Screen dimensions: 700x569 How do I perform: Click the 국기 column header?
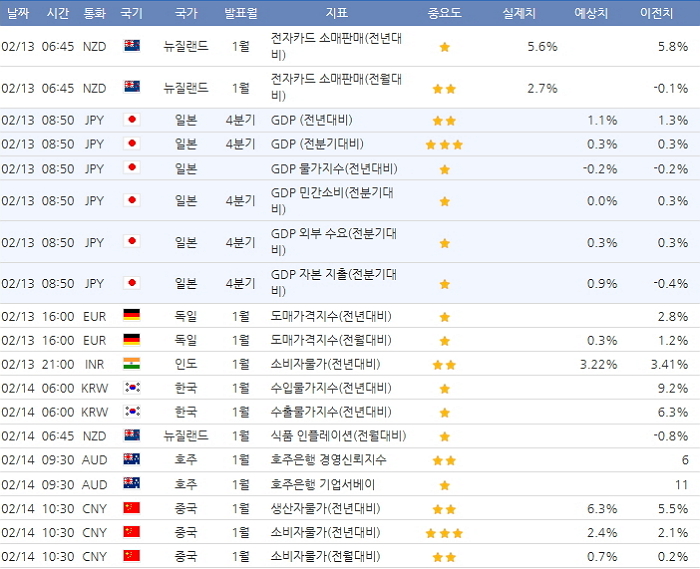[x=132, y=13]
